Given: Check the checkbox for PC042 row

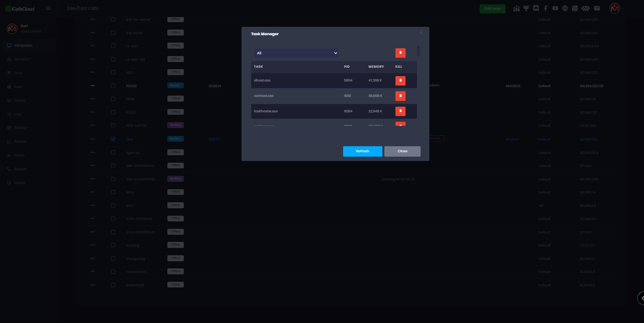Looking at the screenshot, I should coord(113,86).
